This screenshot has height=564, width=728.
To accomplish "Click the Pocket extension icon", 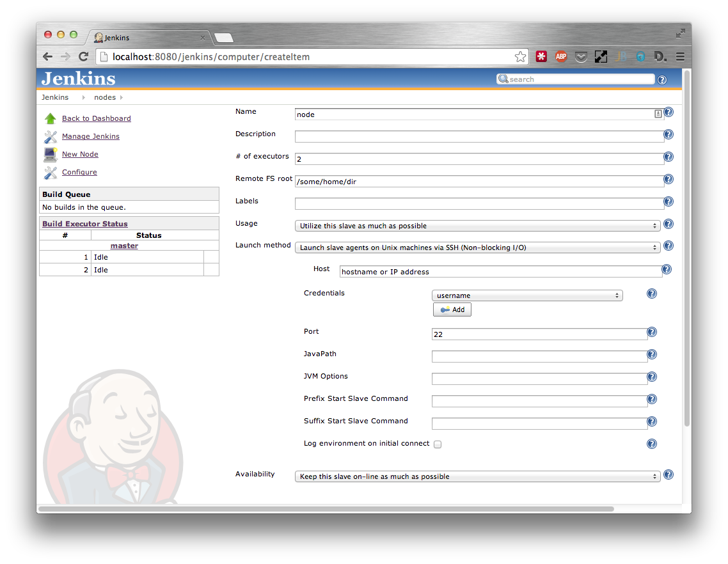I will tap(581, 57).
